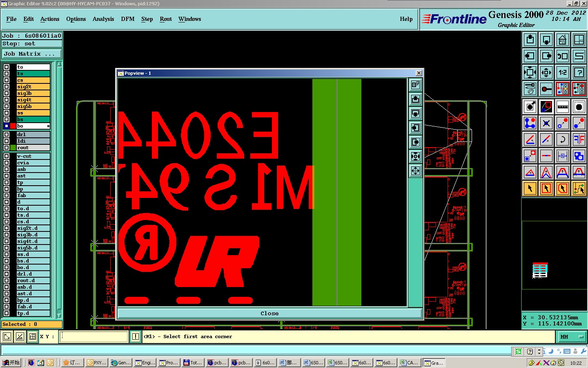Image resolution: width=588 pixels, height=368 pixels.
Task: Click the zoom out icon with small arrows
Action: [x=546, y=72]
